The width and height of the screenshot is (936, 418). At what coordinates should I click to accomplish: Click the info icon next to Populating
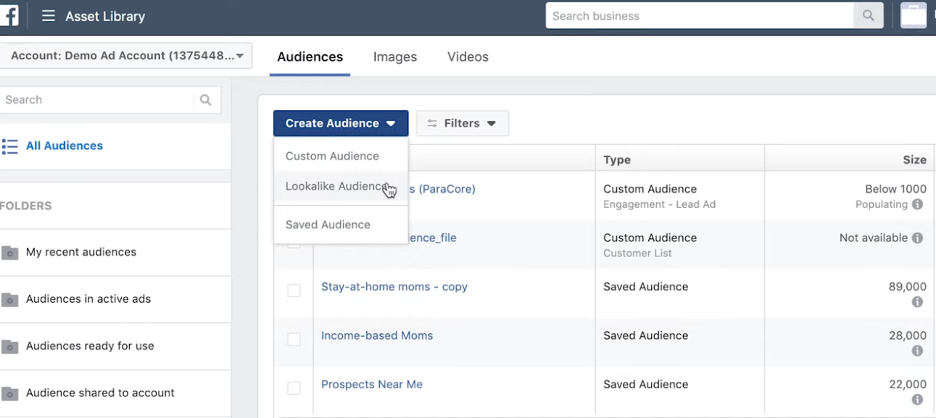tap(917, 204)
